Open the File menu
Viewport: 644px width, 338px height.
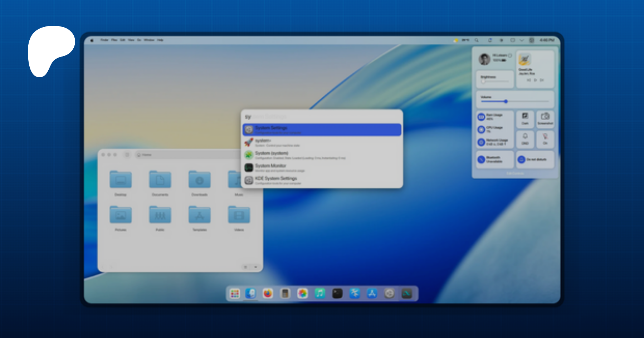point(114,40)
